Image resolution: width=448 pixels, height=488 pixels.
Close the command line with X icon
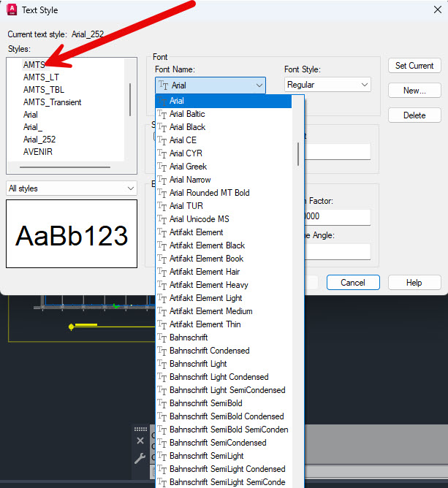[140, 441]
